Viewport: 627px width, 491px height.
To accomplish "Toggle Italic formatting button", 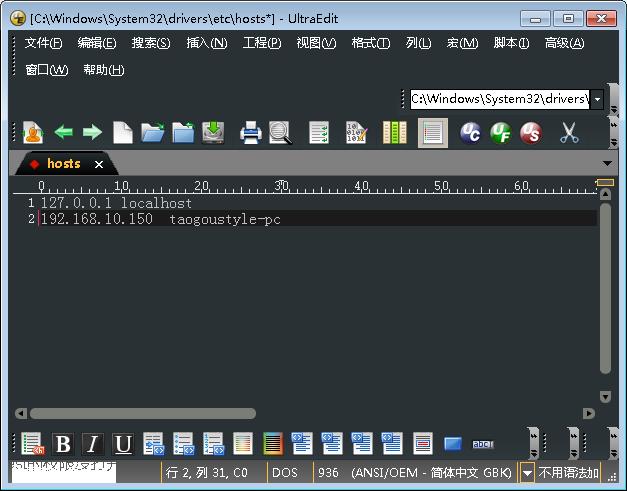I will [x=93, y=444].
